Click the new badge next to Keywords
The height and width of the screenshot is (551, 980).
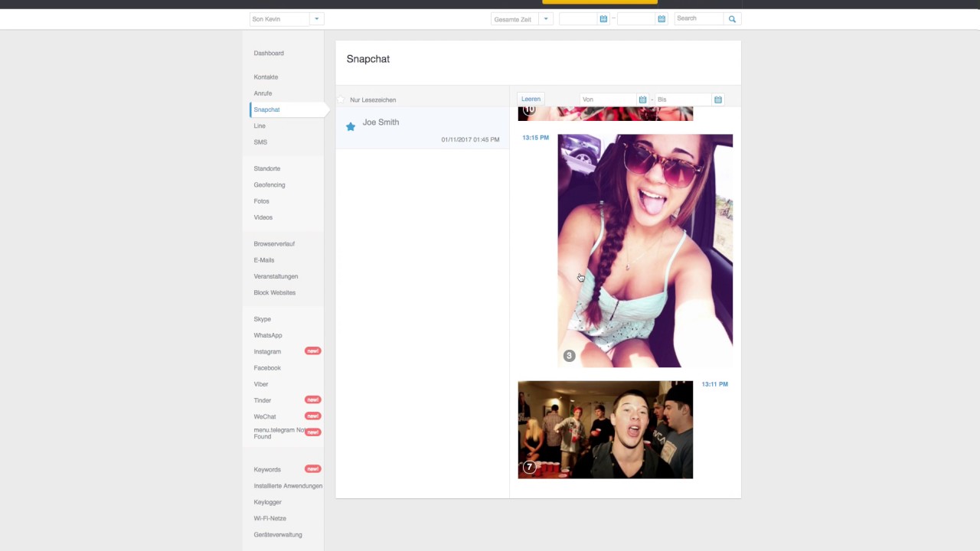tap(312, 469)
